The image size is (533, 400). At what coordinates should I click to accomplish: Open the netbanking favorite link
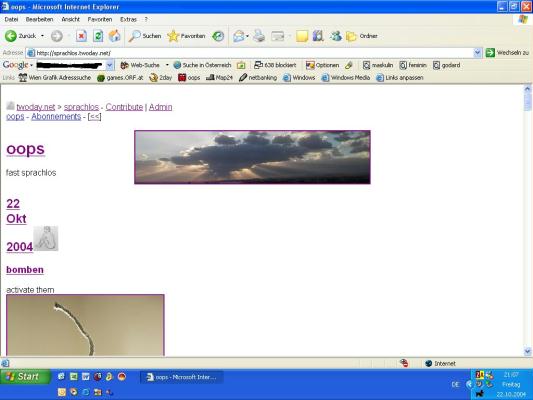click(x=258, y=77)
